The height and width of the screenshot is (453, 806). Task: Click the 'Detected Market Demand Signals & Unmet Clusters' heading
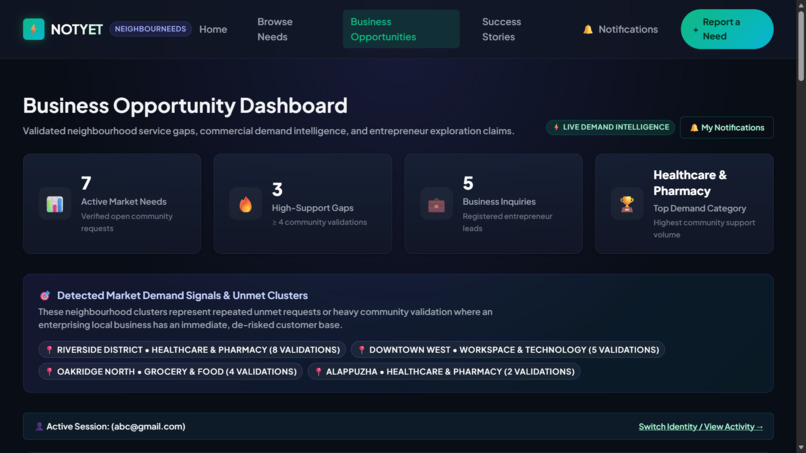182,296
